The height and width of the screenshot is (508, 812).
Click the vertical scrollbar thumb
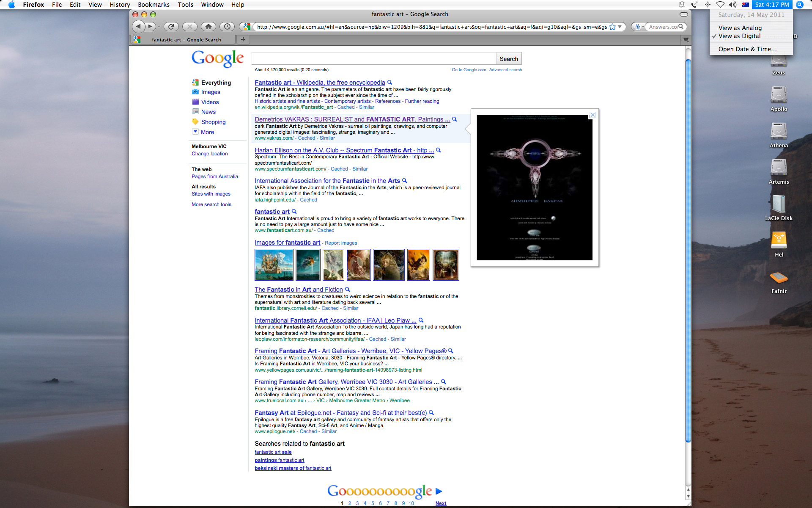pos(688,250)
